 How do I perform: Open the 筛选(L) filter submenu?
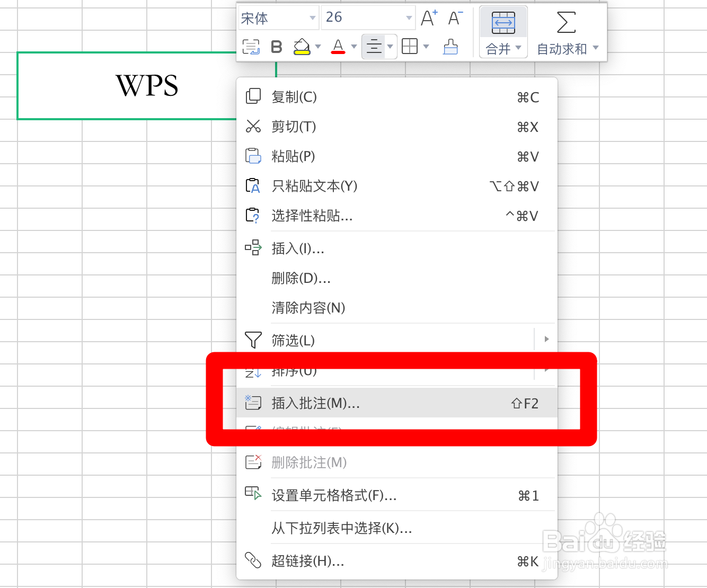(x=397, y=340)
